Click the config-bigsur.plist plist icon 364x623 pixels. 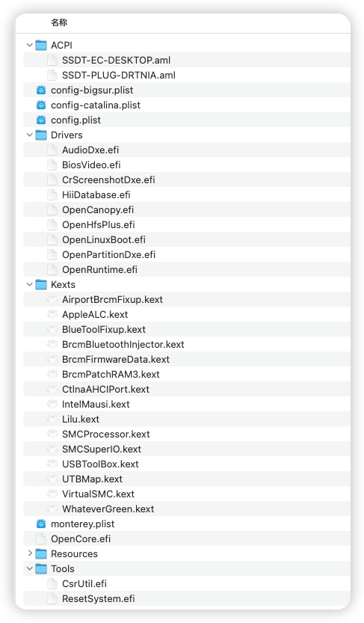tap(41, 90)
